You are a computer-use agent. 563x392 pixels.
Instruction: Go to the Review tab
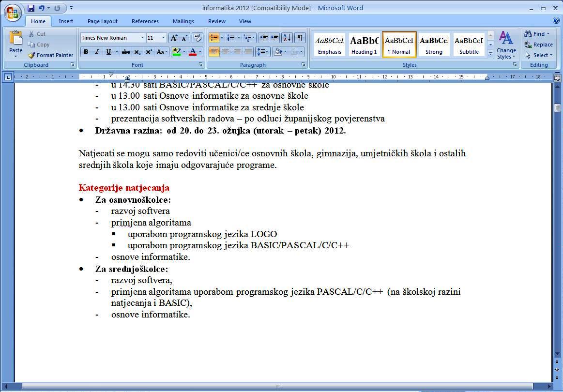(217, 21)
